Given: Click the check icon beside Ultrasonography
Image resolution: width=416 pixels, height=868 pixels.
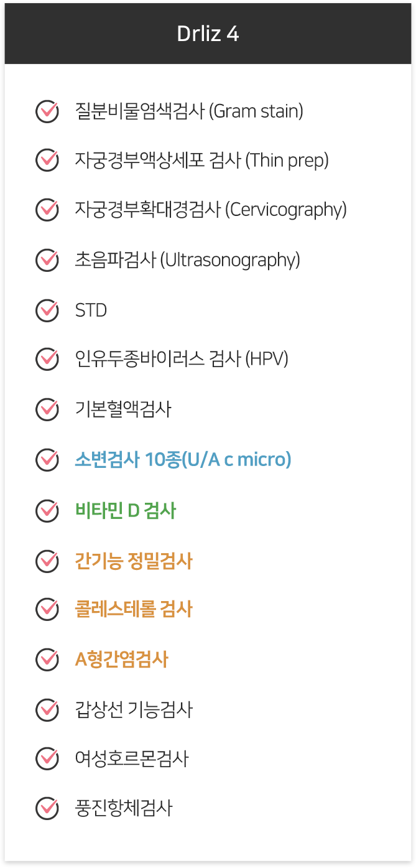Looking at the screenshot, I should tap(47, 259).
